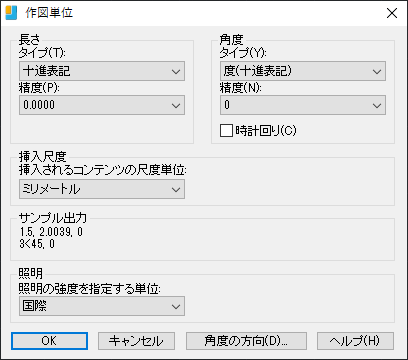The image size is (408, 360).
Task: Click the 作図単位 title text
Action: pos(49,13)
